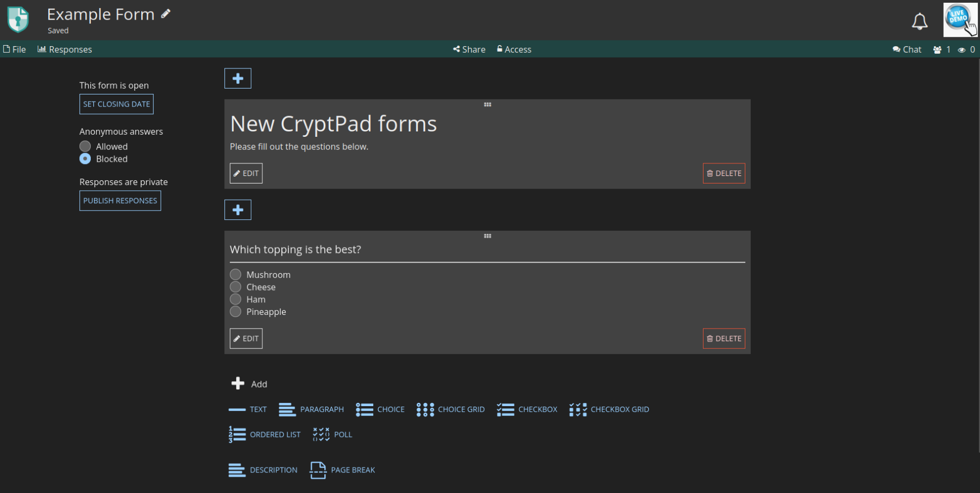
Task: Edit the form title with pencil icon
Action: point(166,14)
